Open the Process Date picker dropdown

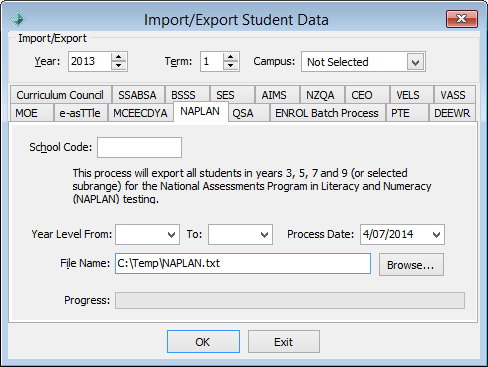(x=436, y=235)
